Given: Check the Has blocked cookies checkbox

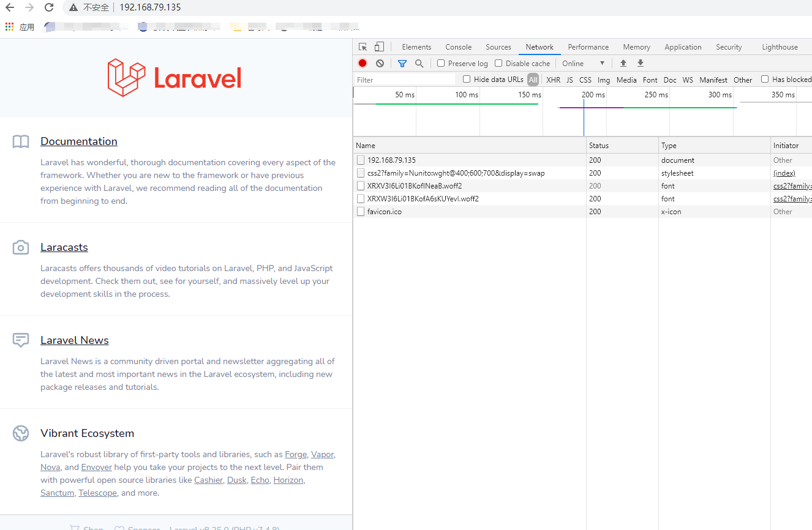Looking at the screenshot, I should (x=765, y=79).
